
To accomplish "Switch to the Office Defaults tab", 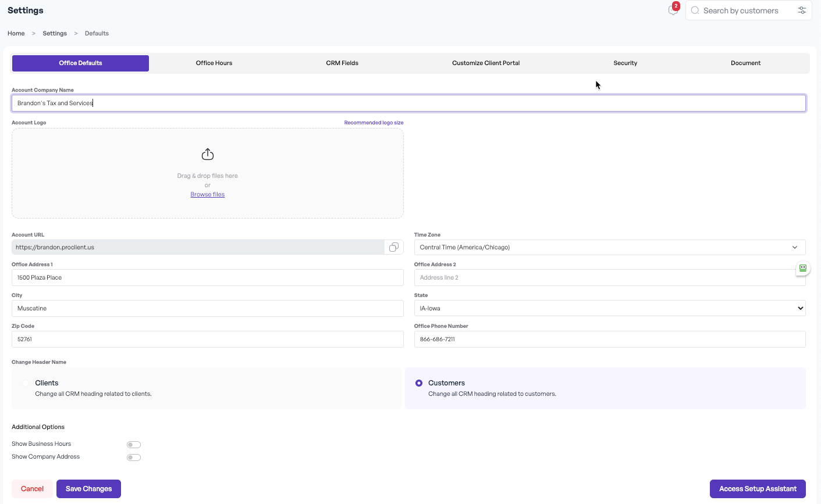I will click(80, 63).
